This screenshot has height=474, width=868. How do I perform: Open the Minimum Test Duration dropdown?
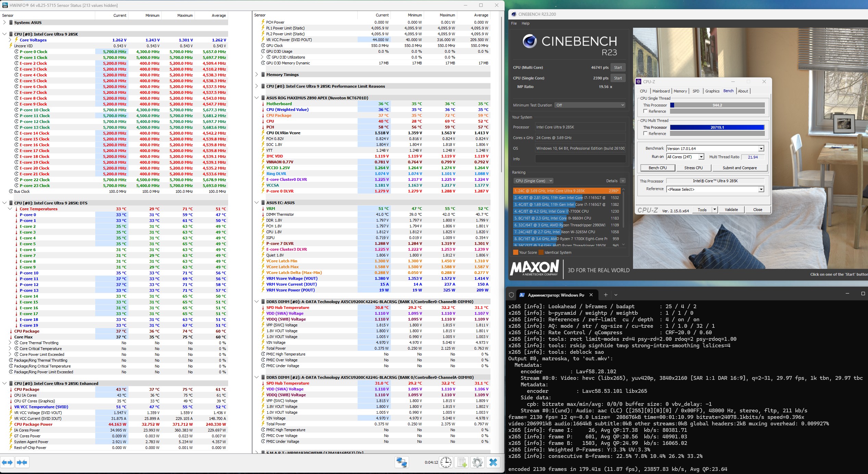(x=590, y=105)
